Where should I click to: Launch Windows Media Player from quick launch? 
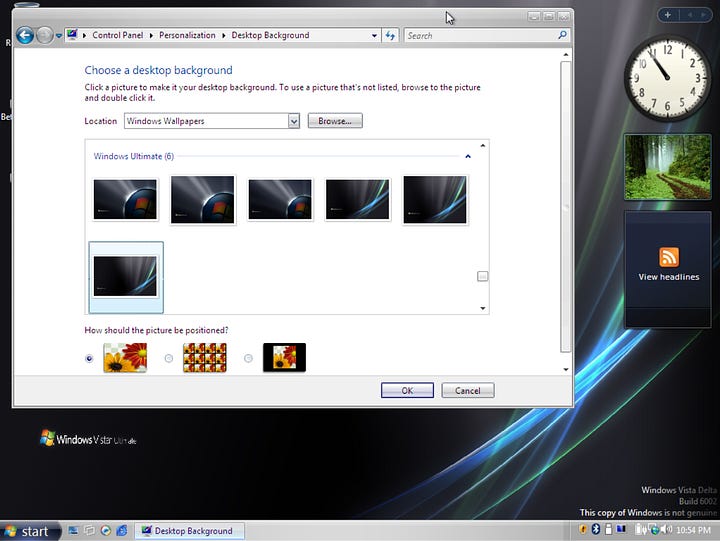coord(106,530)
